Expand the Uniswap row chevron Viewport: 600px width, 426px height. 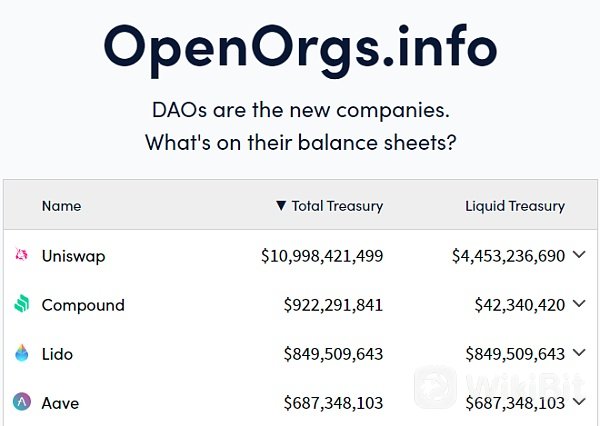[x=579, y=255]
